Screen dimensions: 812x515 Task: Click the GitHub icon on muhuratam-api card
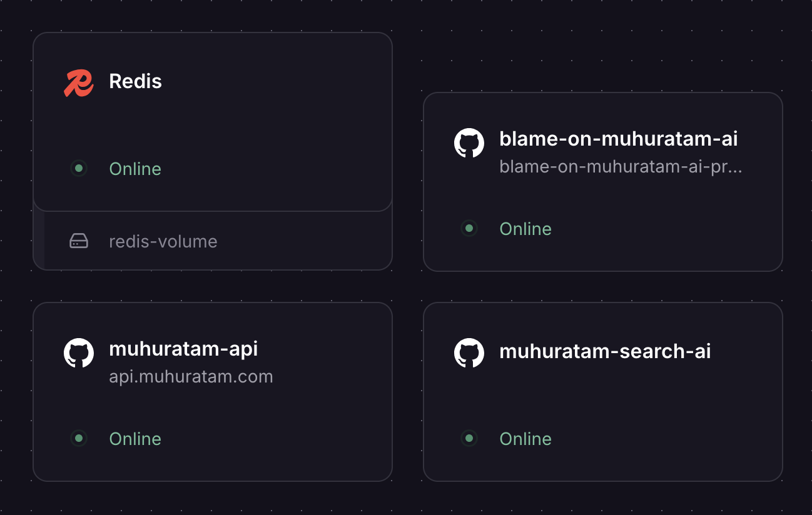click(79, 353)
